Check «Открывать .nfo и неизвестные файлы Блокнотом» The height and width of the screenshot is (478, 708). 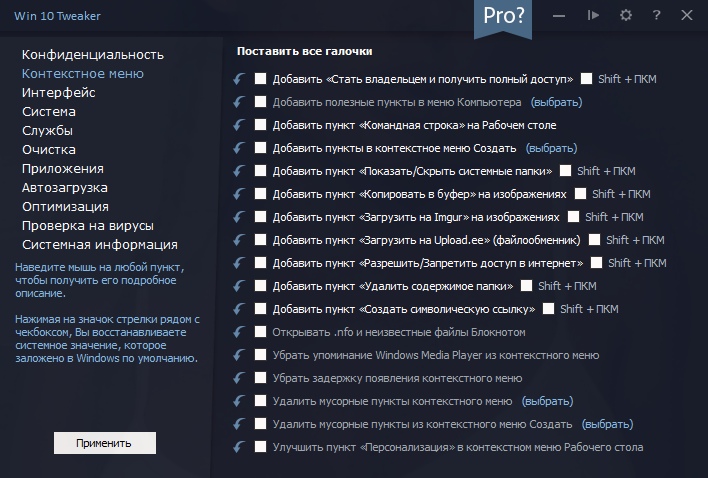261,332
